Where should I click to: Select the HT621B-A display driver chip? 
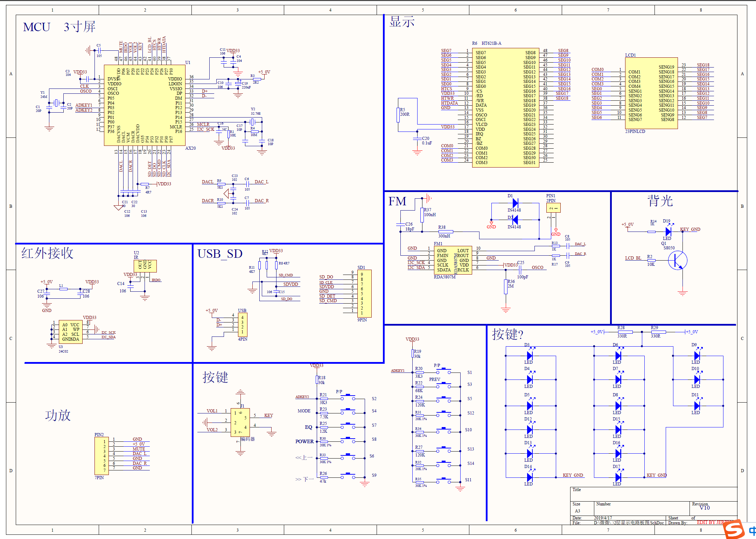click(x=505, y=108)
